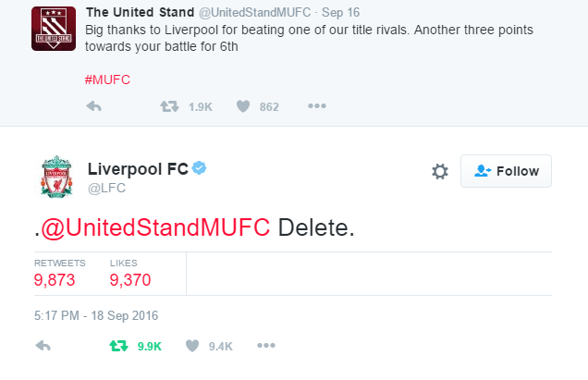Screen dimensions: 588x380
Task: Open more options on Liverpool FC tweet
Action: click(x=266, y=346)
